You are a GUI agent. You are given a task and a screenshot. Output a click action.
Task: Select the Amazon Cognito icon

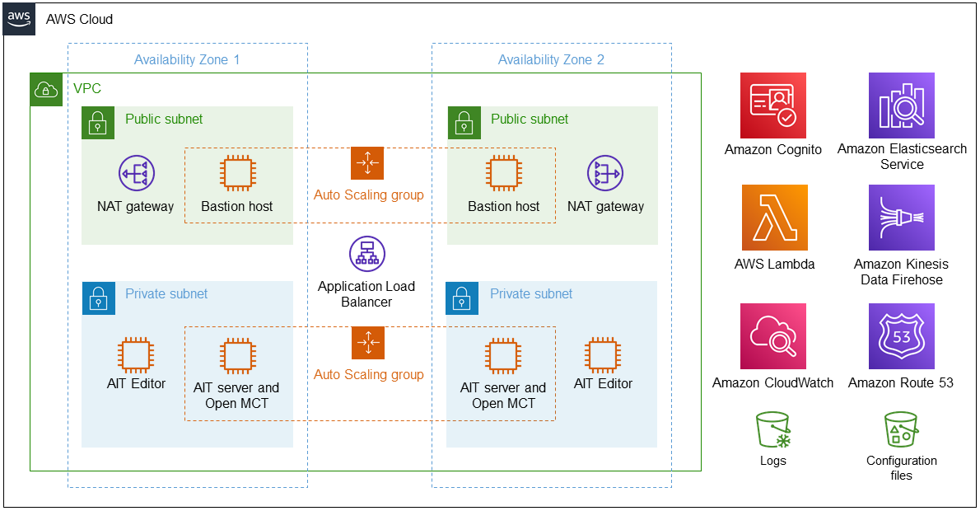point(773,105)
